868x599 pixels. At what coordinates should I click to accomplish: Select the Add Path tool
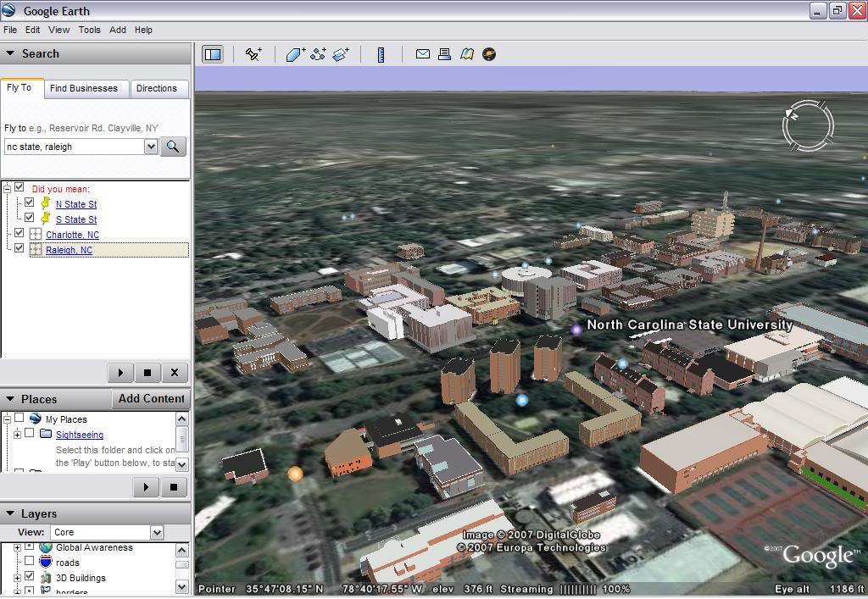coord(319,54)
